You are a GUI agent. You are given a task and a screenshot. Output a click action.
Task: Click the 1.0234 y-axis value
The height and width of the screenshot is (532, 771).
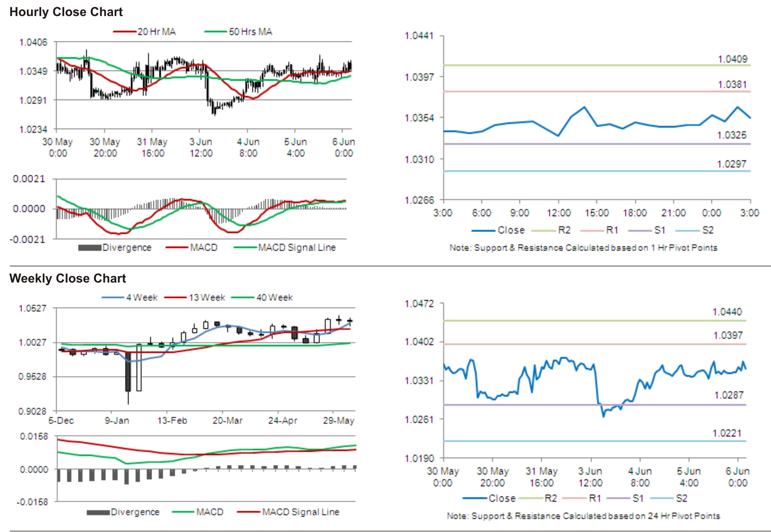pos(33,129)
